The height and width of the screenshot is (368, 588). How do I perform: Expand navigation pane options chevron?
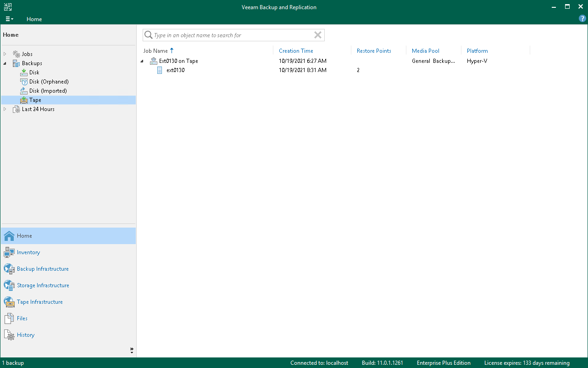132,350
